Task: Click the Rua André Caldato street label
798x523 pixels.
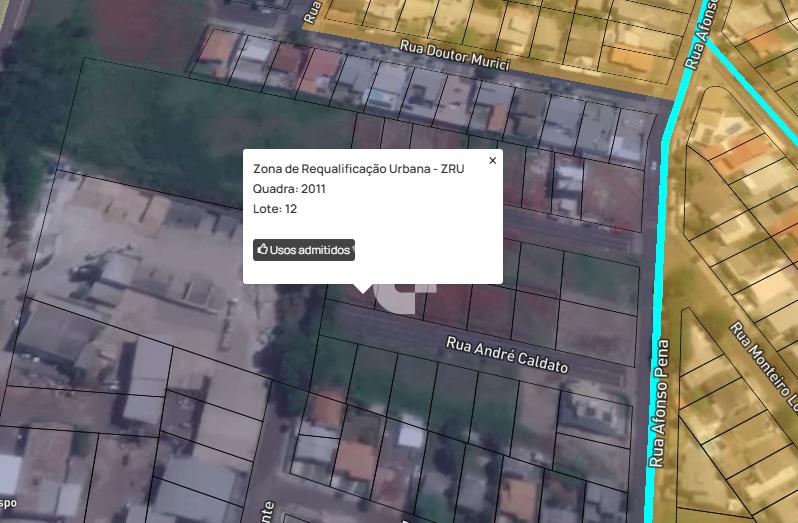Action: click(507, 355)
